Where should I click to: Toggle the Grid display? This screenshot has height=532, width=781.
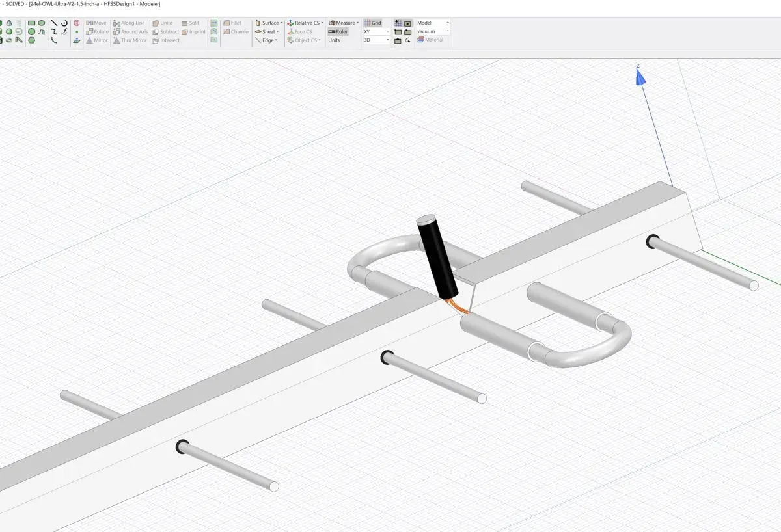coord(373,23)
